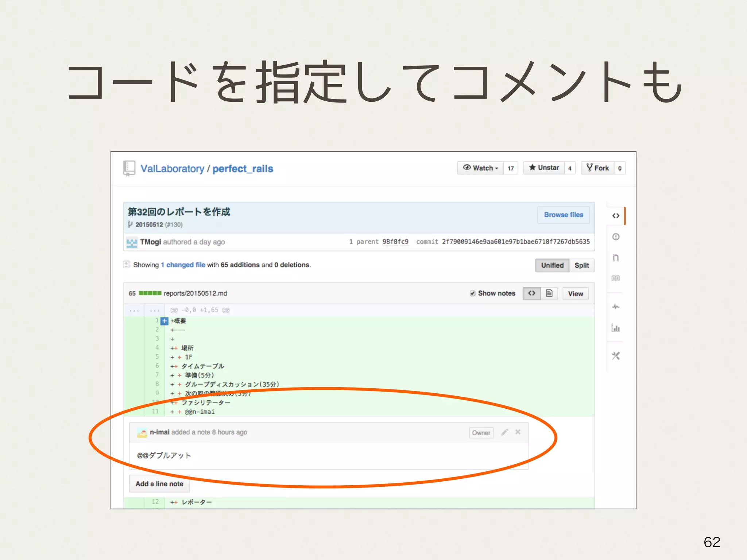The height and width of the screenshot is (560, 747).
Task: Open the Settings tools icon
Action: tap(616, 356)
